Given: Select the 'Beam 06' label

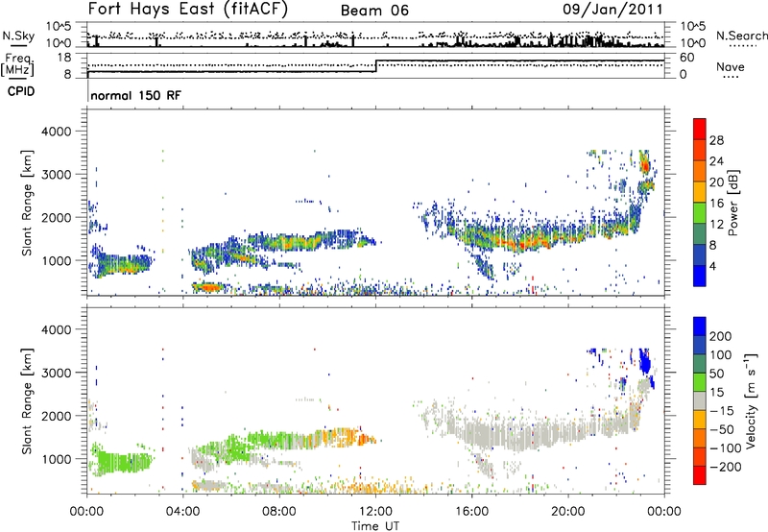Looking at the screenshot, I should click(374, 11).
